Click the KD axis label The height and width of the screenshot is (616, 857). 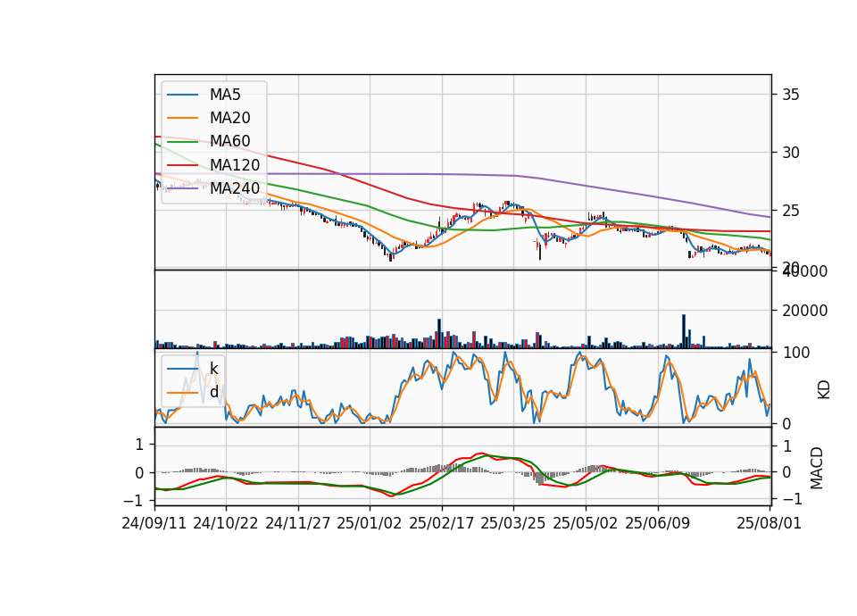823,390
